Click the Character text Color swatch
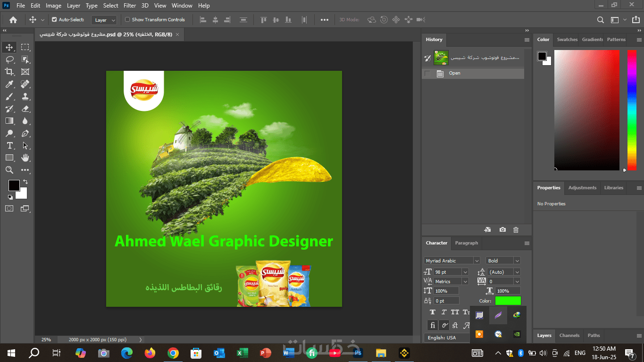 (508, 301)
